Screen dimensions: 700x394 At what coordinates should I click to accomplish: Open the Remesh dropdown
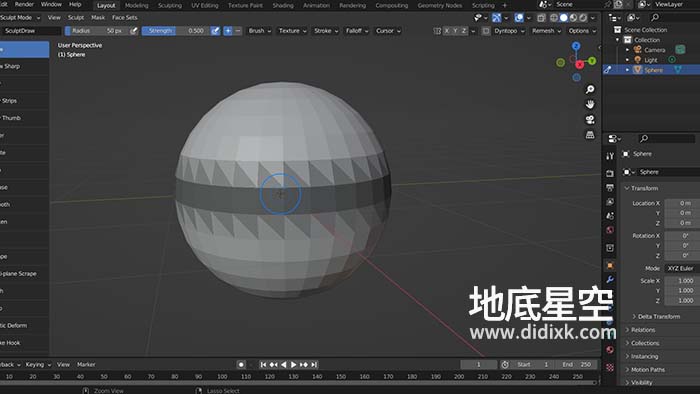pyautogui.click(x=546, y=31)
